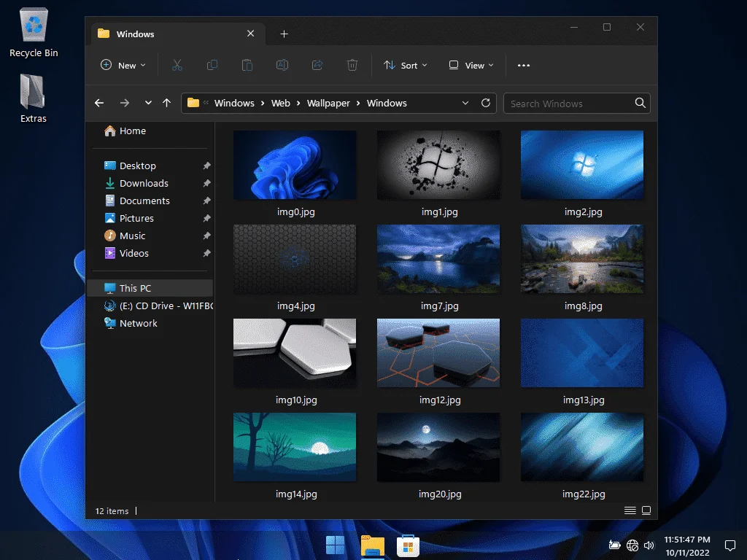Go back with the left arrow
The image size is (747, 560).
(99, 103)
